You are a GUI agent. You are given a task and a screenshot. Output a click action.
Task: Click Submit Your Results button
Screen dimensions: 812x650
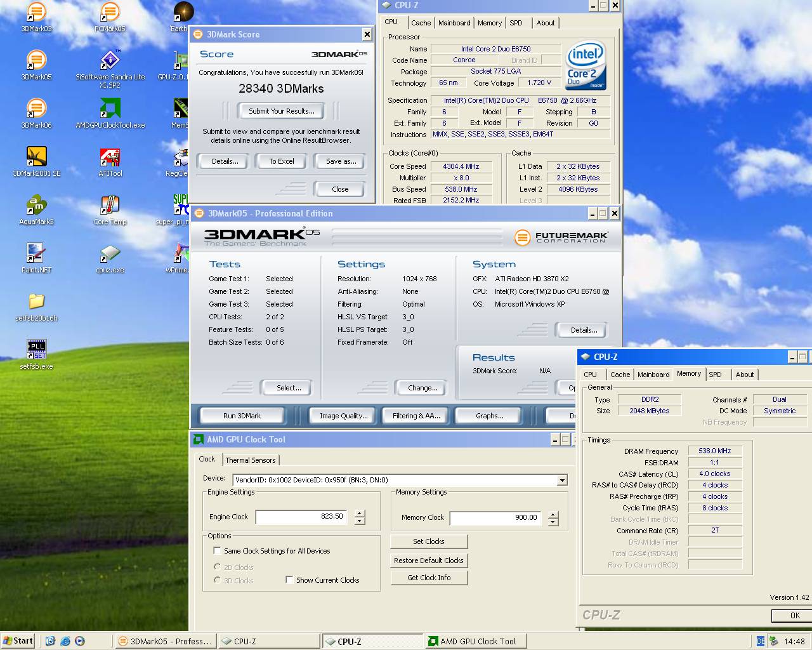281,111
